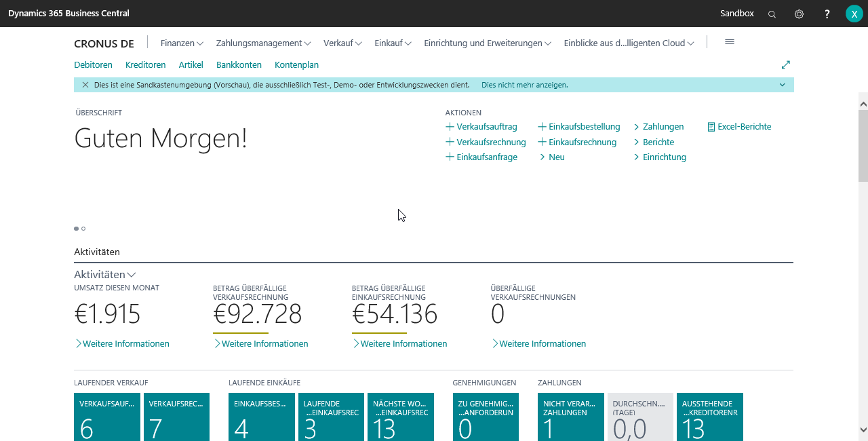Open Einrichtung und Erweiterungen menu
Screen dimensions: 868x441
[x=488, y=43]
